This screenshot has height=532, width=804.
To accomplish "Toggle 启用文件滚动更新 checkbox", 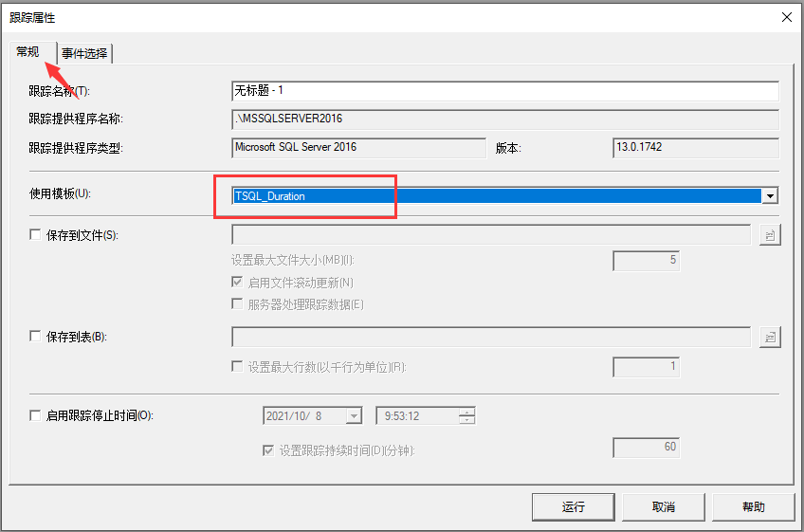I will (x=237, y=283).
